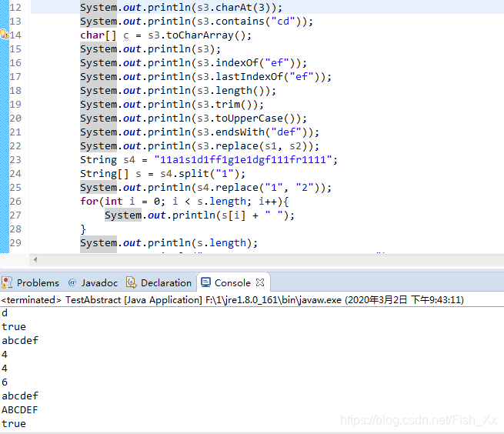The height and width of the screenshot is (434, 504).
Task: Click the closing brace on line 28
Action: (83, 229)
